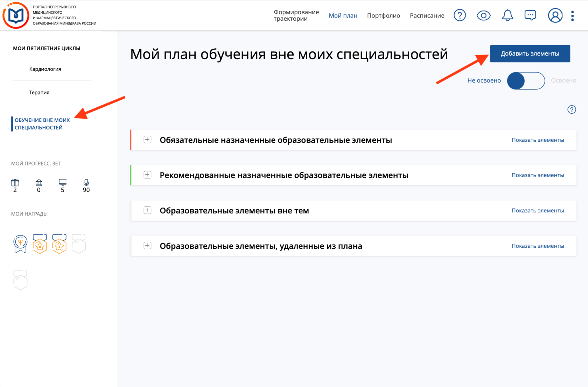The height and width of the screenshot is (387, 588).
Task: Click the eye accessibility icon
Action: pos(483,15)
